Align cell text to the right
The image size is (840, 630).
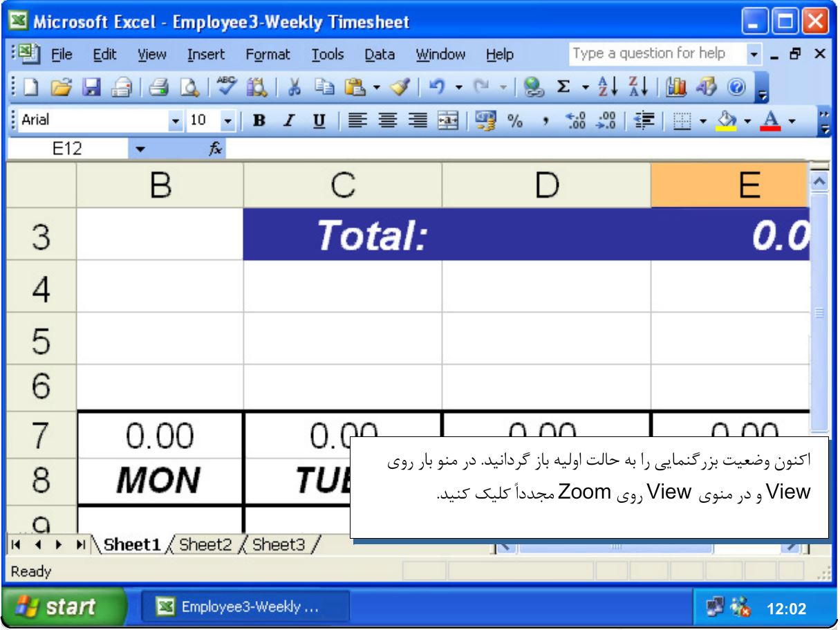(418, 120)
